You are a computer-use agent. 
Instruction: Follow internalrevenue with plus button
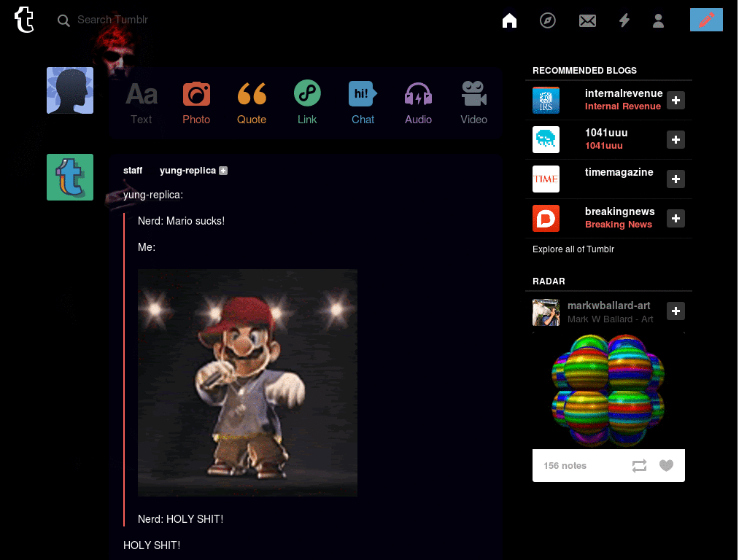(676, 101)
